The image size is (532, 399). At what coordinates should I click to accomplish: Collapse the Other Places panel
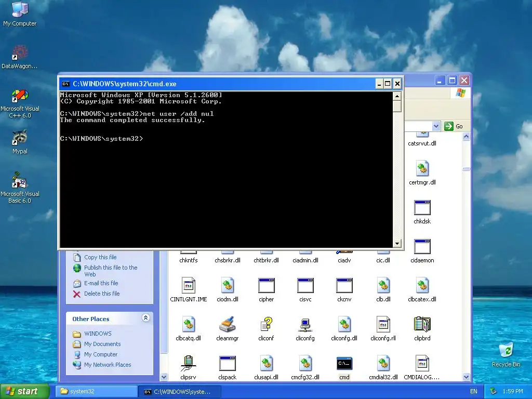(145, 318)
